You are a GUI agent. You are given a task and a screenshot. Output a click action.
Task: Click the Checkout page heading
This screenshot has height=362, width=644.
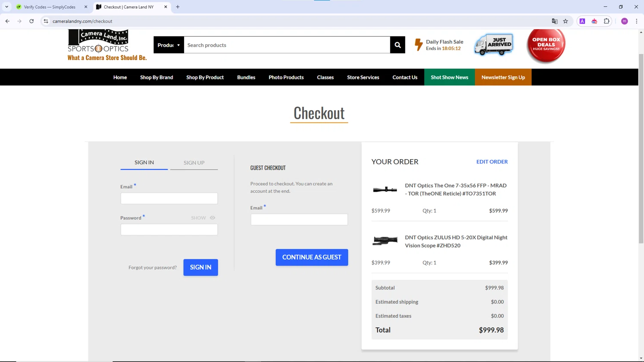(x=319, y=113)
